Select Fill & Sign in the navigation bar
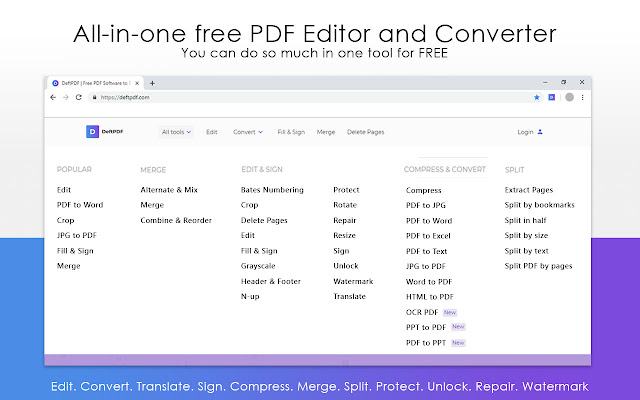640x400 pixels. (x=291, y=132)
